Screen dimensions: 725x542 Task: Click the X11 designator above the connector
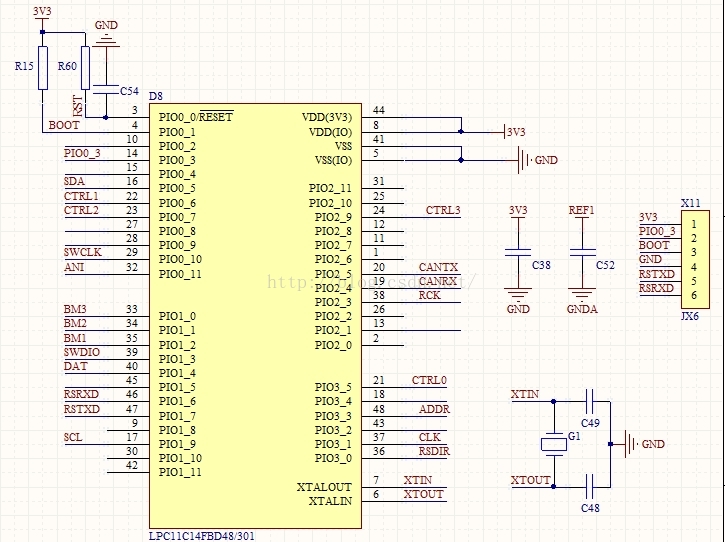(x=690, y=203)
